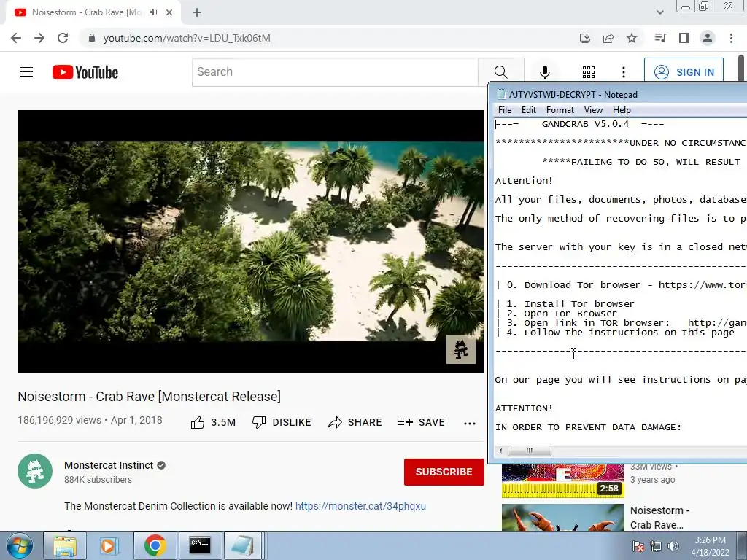Click the magnifier search button
The height and width of the screenshot is (560, 747).
pyautogui.click(x=500, y=72)
